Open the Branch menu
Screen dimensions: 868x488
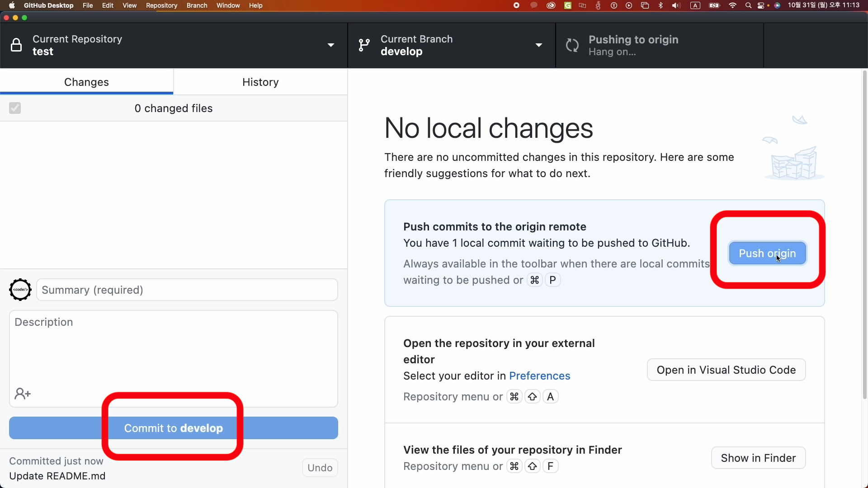197,5
